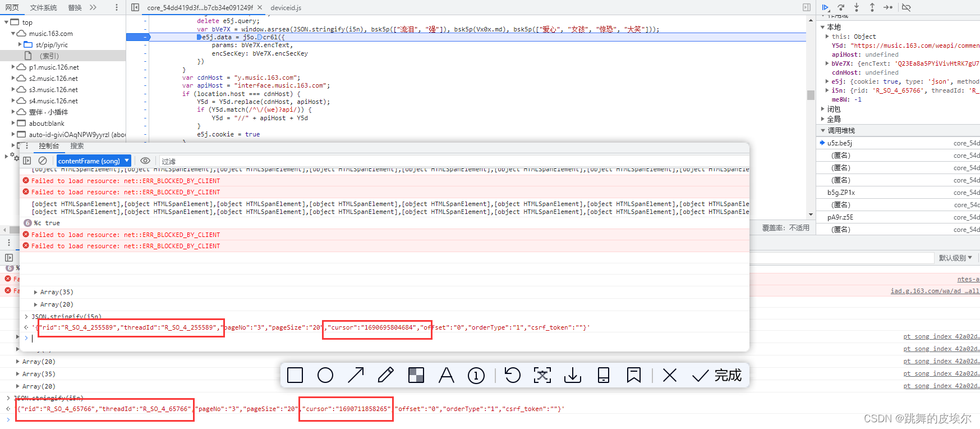Open the iad.g.163.com/wa/ad source link

pos(935,291)
